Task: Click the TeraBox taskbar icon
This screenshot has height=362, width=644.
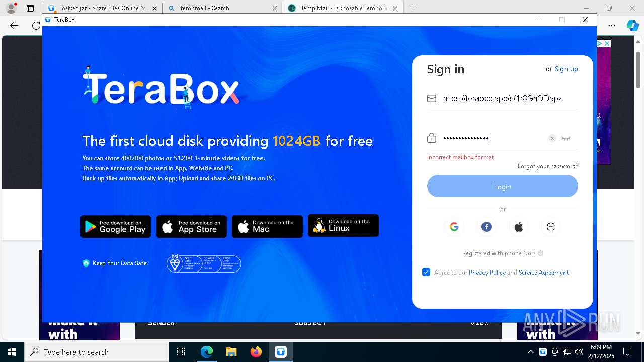Action: (x=280, y=352)
